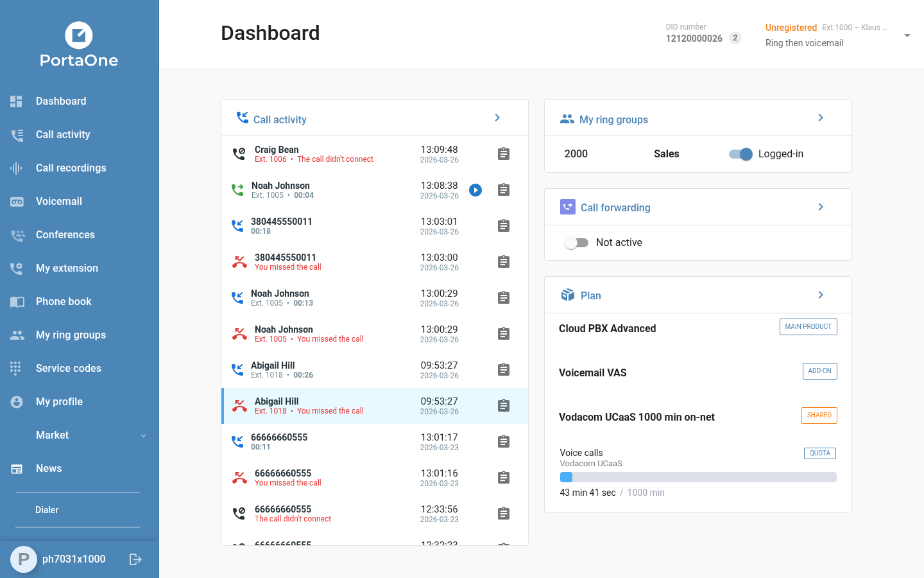Screen dimensions: 924x578
Task: Open My ring groups panel chevron
Action: 821,118
